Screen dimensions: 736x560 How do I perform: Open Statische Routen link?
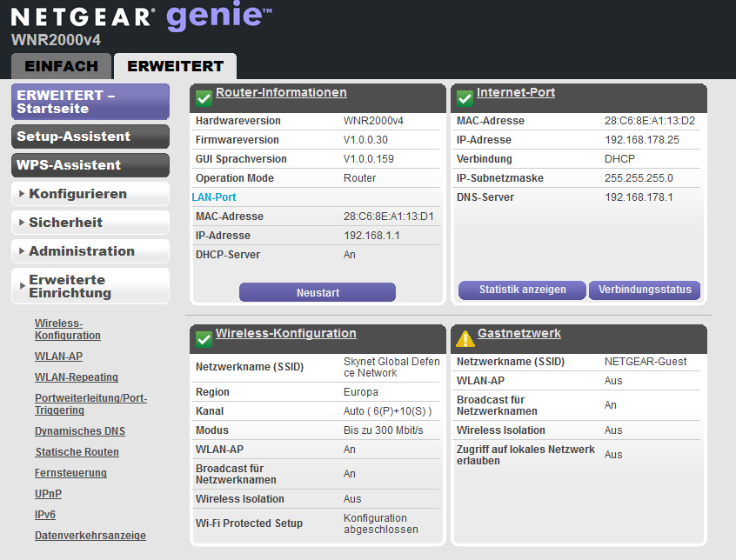(77, 452)
